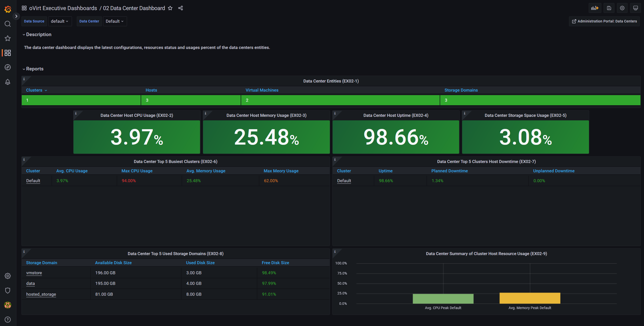Share the dashboard via share icon
Screen dimensions: 644x326
(x=181, y=8)
